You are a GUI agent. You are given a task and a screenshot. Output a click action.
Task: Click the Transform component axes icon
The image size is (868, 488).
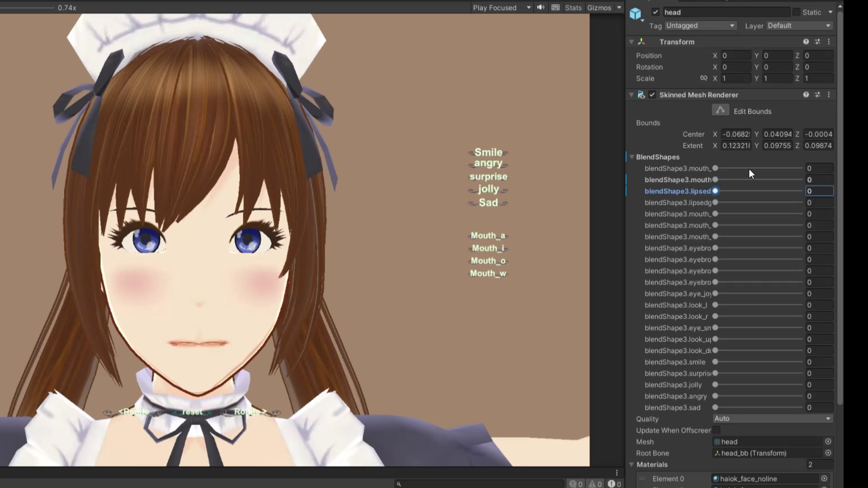coord(642,42)
